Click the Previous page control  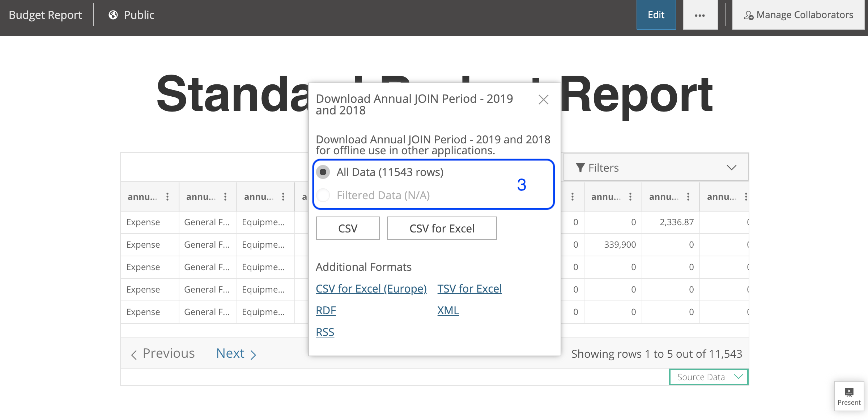click(x=163, y=353)
